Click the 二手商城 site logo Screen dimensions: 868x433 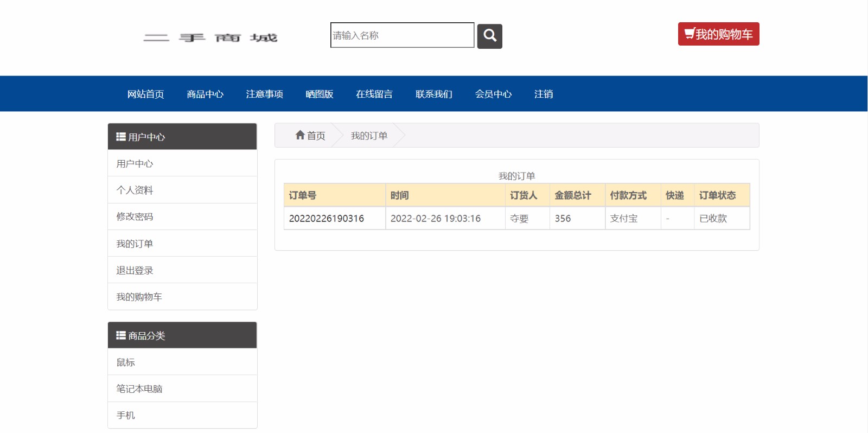(x=210, y=37)
